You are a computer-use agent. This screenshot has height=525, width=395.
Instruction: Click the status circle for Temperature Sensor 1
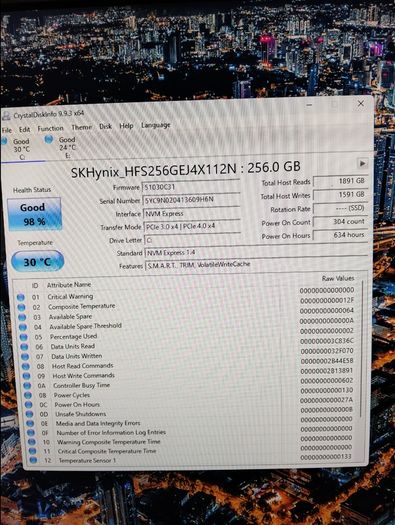pyautogui.click(x=33, y=460)
